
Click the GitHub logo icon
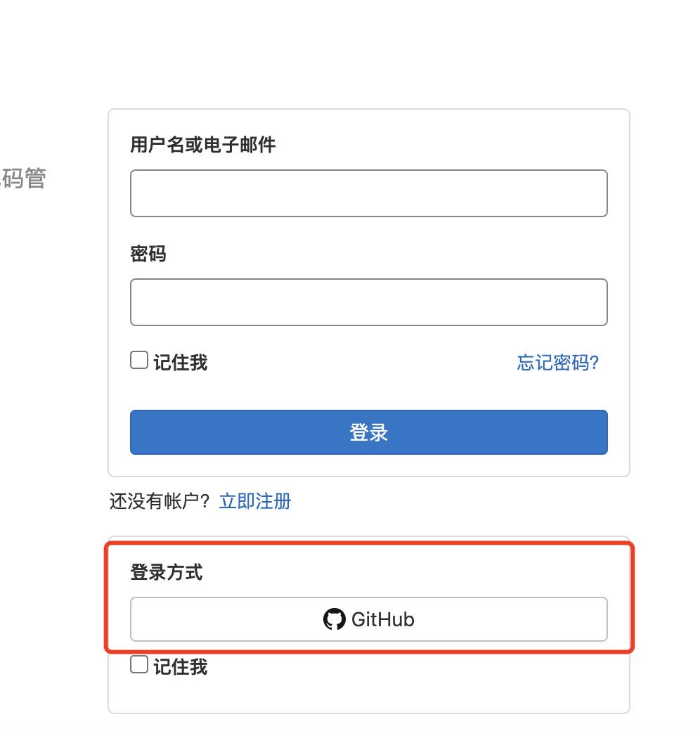(x=333, y=619)
